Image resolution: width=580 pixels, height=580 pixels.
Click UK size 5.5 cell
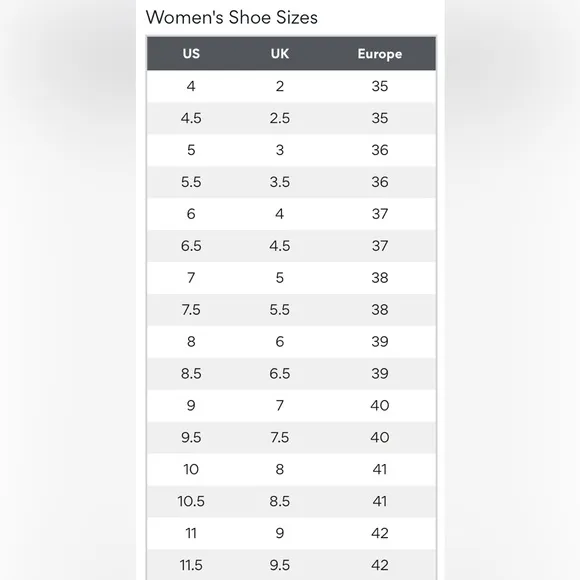[x=280, y=310]
